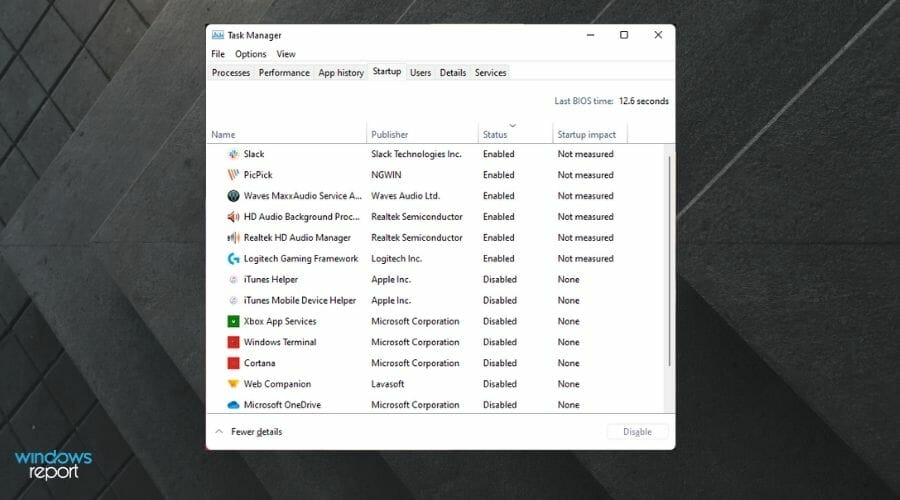Click the Xbox App Services icon
The image size is (900, 500).
[x=233, y=321]
